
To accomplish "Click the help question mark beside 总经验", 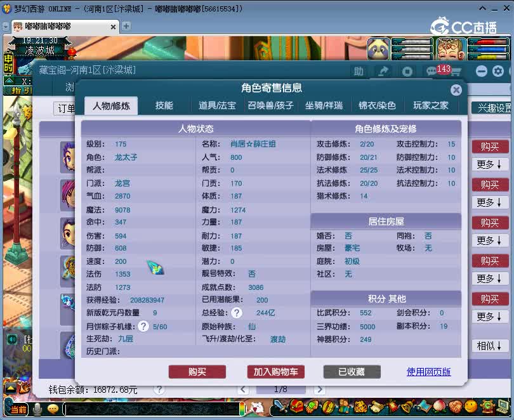I will coord(237,313).
